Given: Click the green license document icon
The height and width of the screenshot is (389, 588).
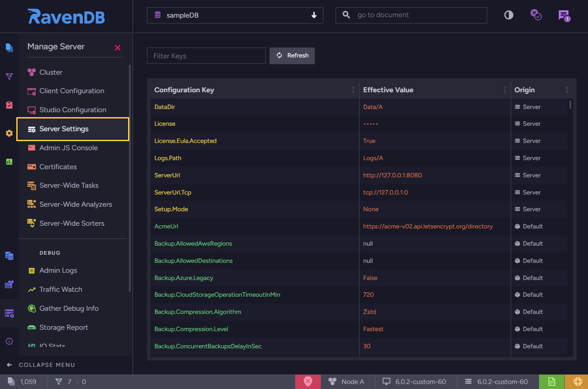Looking at the screenshot, I should [x=552, y=382].
